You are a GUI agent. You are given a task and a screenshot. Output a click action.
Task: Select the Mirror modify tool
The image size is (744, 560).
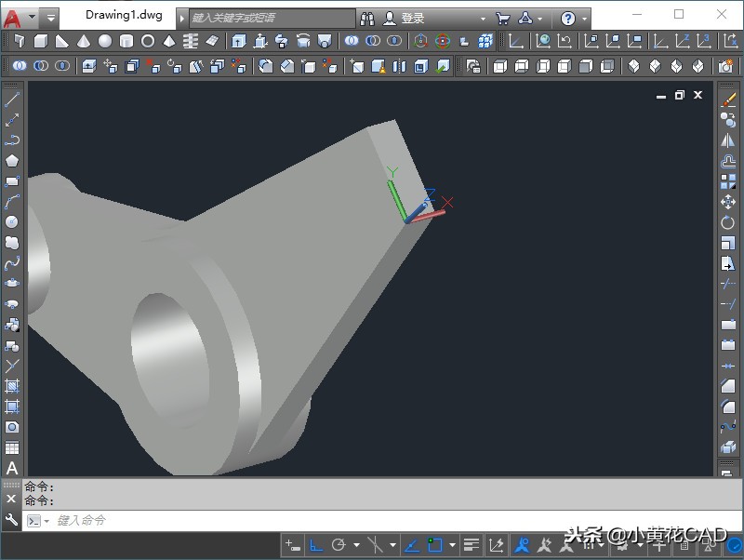pyautogui.click(x=728, y=140)
